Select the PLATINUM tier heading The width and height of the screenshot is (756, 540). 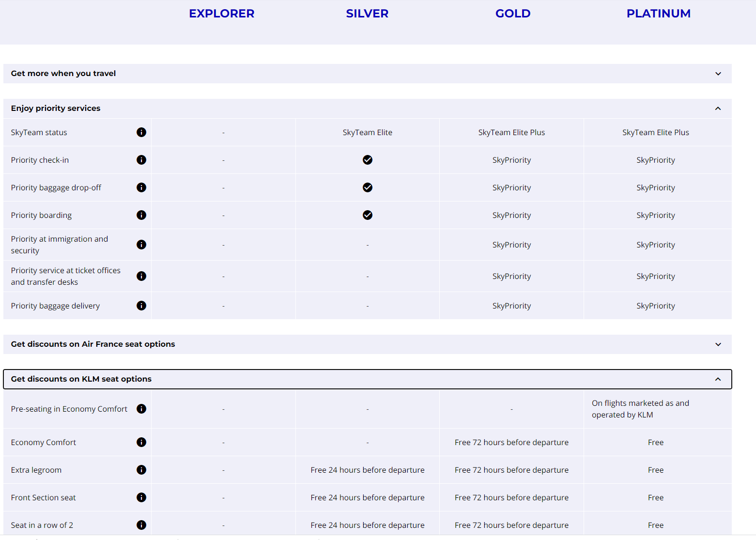[658, 14]
